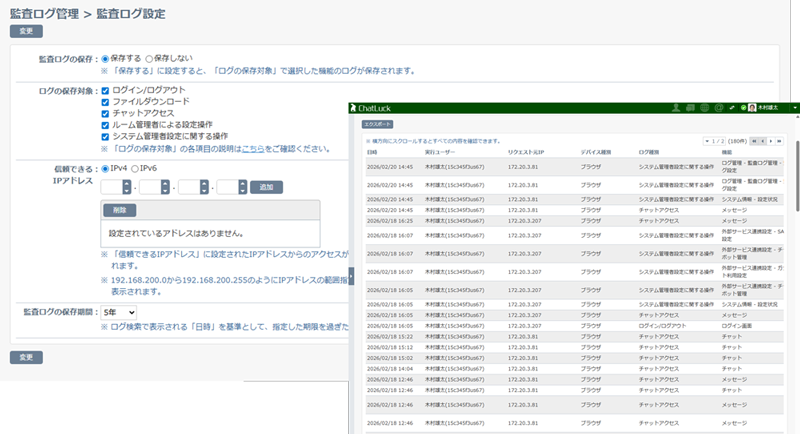Screen dimensions: 800x434
Task: Click the link icon in header bar
Action: (730, 108)
